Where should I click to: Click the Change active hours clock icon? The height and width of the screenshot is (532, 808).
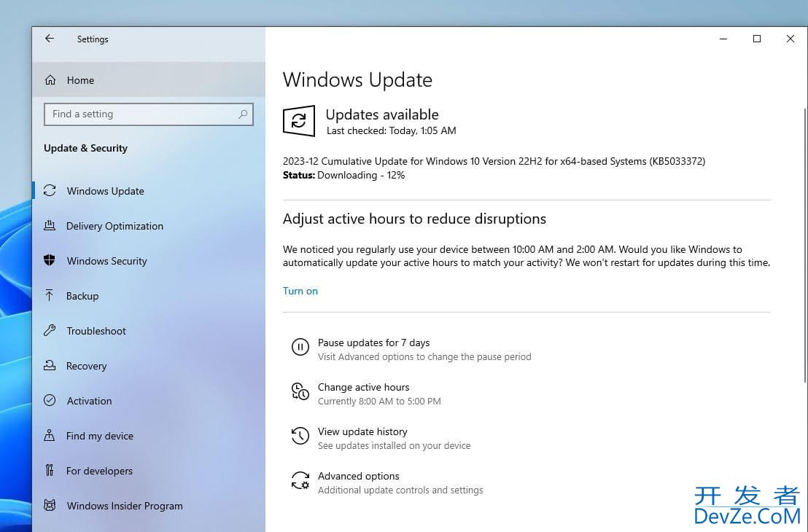pyautogui.click(x=300, y=392)
